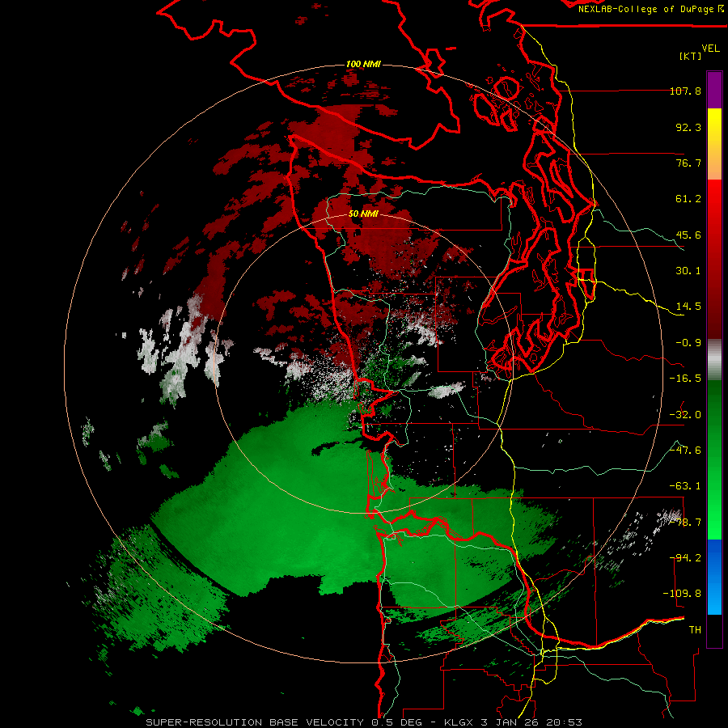The image size is (728, 728).
Task: Select the -16.5 legend value
Action: point(685,379)
